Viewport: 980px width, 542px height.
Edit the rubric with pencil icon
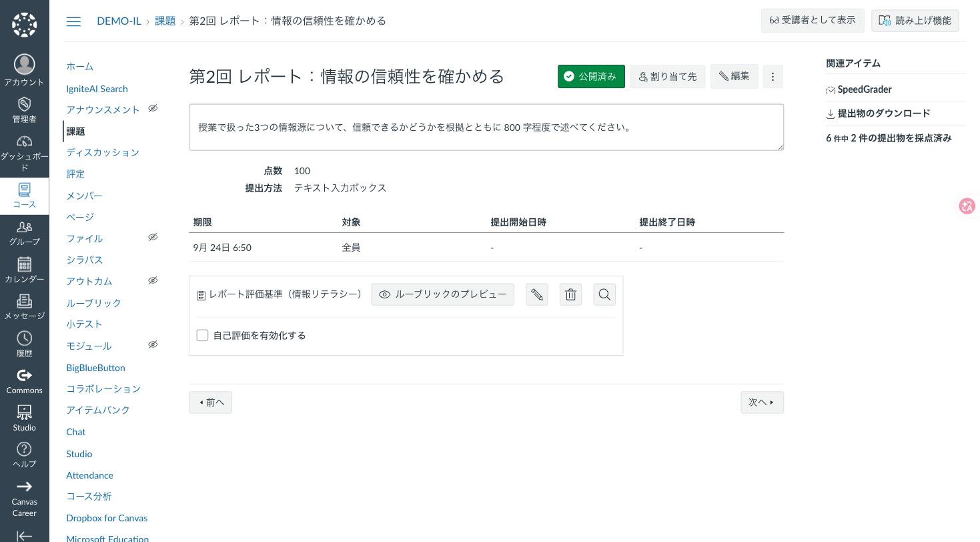point(537,294)
